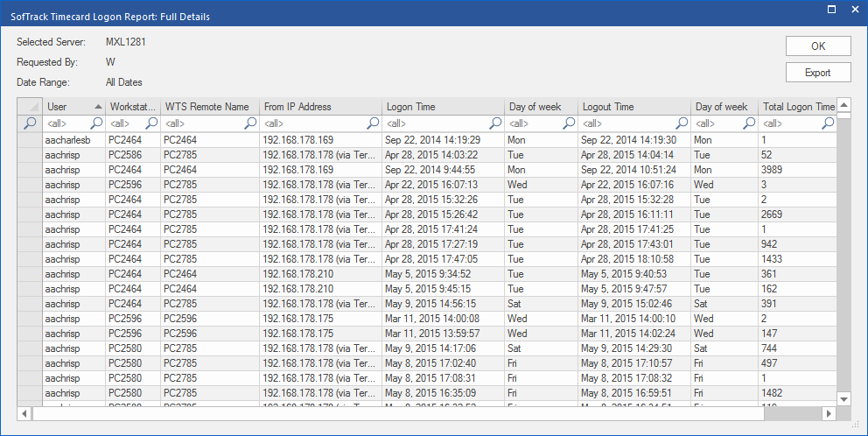This screenshot has width=868, height=436.
Task: Export the logon report
Action: [x=817, y=73]
